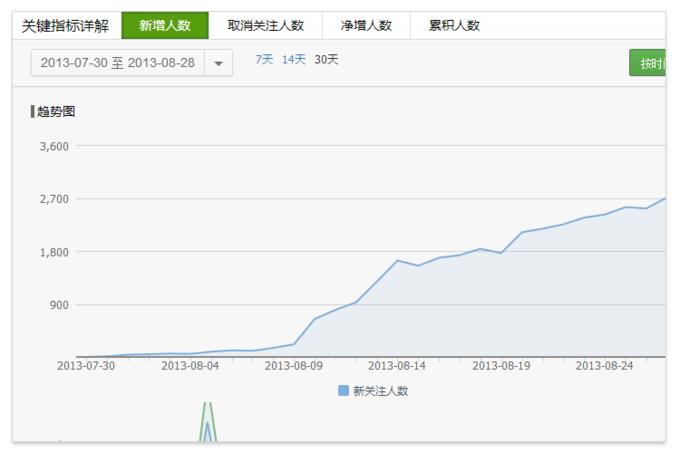
Task: Show the 累积人数 tab
Action: 454,26
